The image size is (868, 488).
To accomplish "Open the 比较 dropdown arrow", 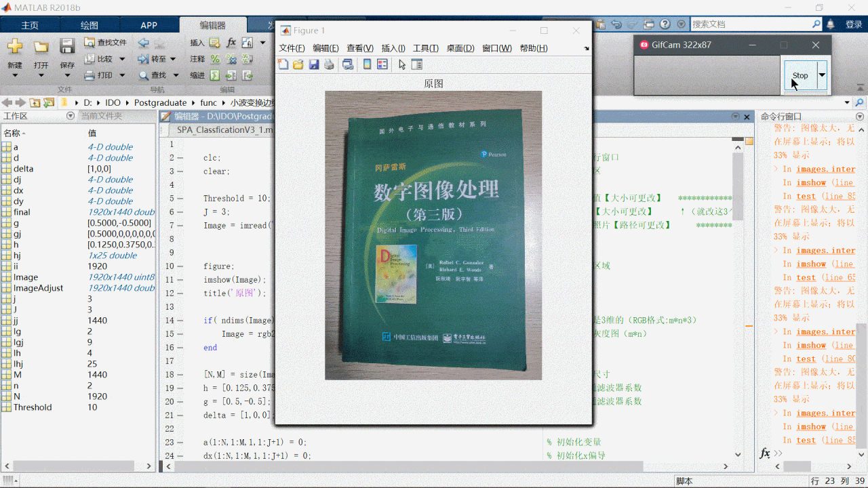I will [x=122, y=59].
